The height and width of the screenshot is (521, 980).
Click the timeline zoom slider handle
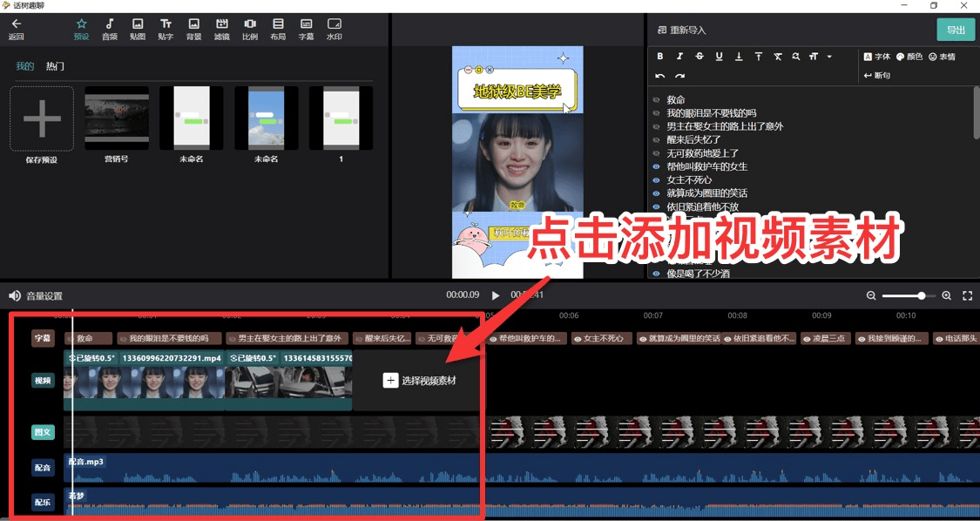pyautogui.click(x=921, y=296)
